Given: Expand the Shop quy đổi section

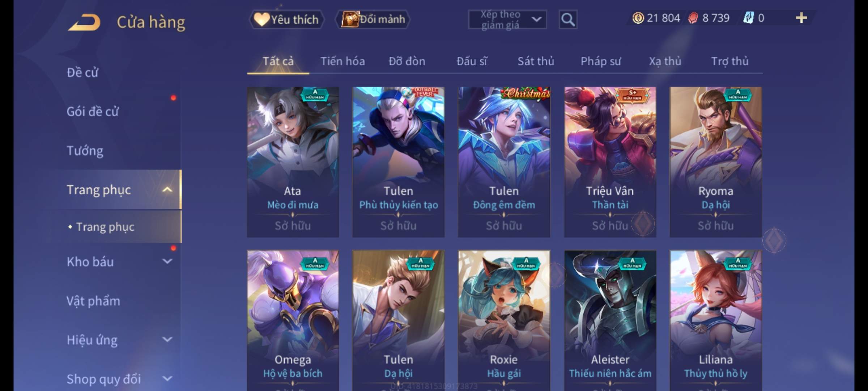Looking at the screenshot, I should click(x=167, y=379).
